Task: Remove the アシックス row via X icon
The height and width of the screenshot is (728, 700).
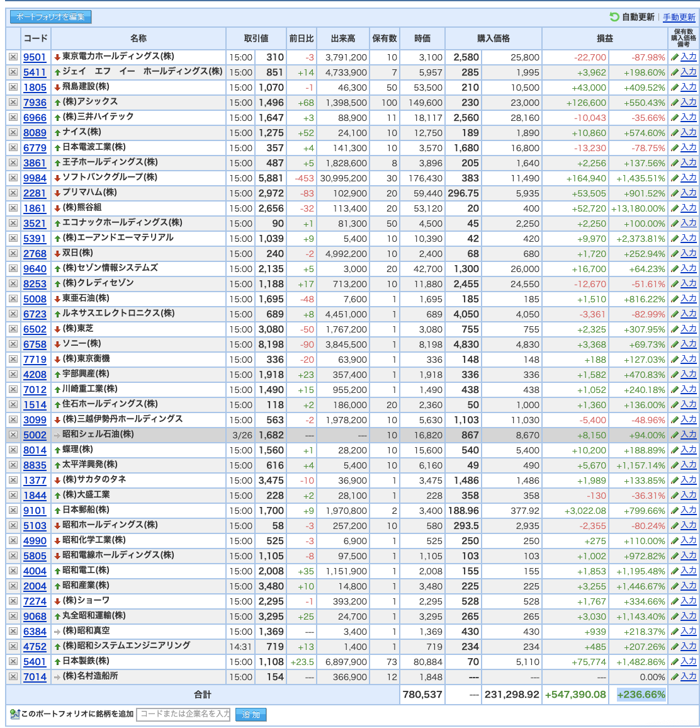Action: tap(13, 102)
